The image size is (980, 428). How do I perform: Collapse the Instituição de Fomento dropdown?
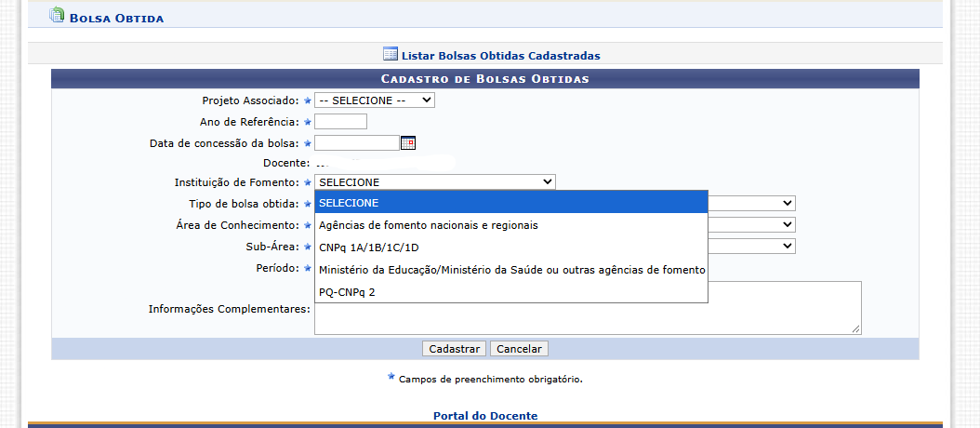pyautogui.click(x=434, y=182)
